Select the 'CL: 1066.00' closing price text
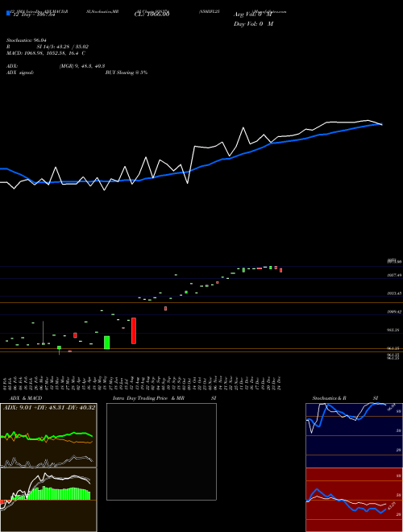This screenshot has height=532, width=403. pyautogui.click(x=152, y=15)
